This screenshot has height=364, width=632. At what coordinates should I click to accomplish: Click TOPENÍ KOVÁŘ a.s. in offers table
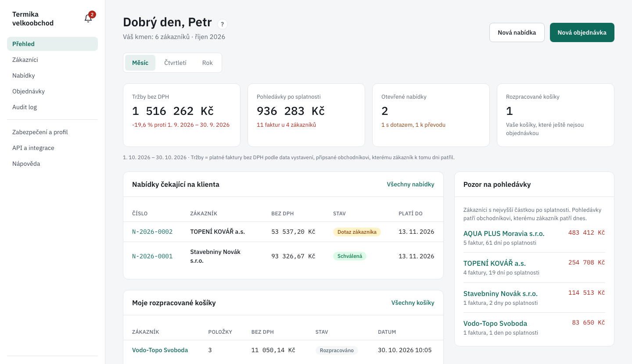(217, 232)
